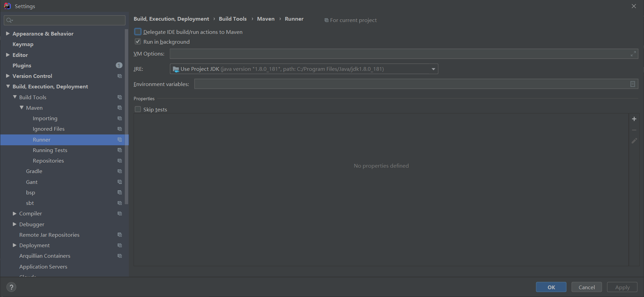Click the project-level icon beside Running Tests
Screen dimensions: 644x297
120,150
